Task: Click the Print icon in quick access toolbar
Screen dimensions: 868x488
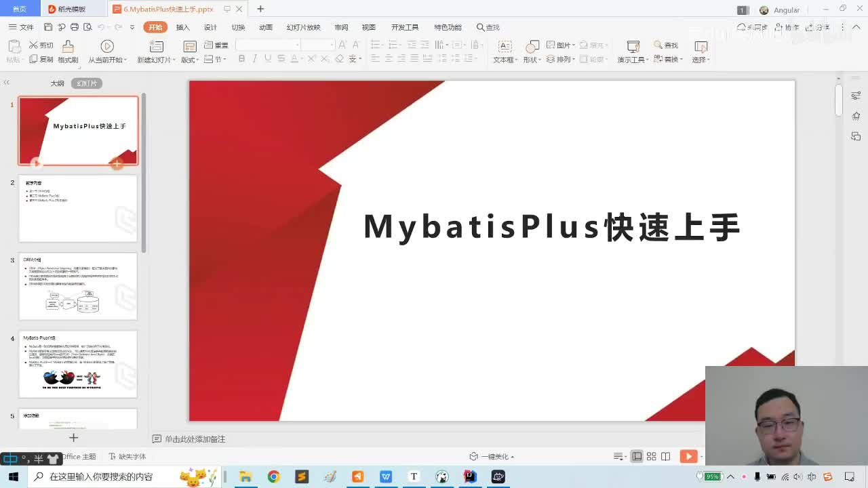Action: pos(75,27)
